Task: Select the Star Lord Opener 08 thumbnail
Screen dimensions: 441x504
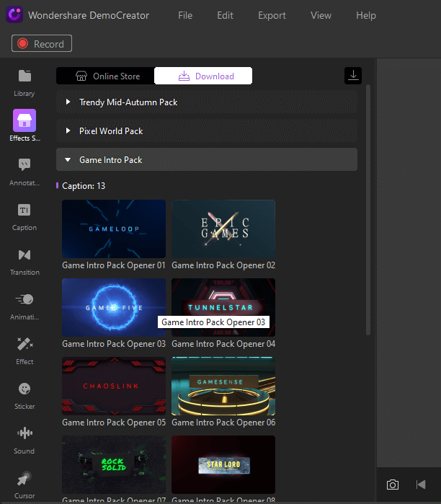Action: (223, 464)
